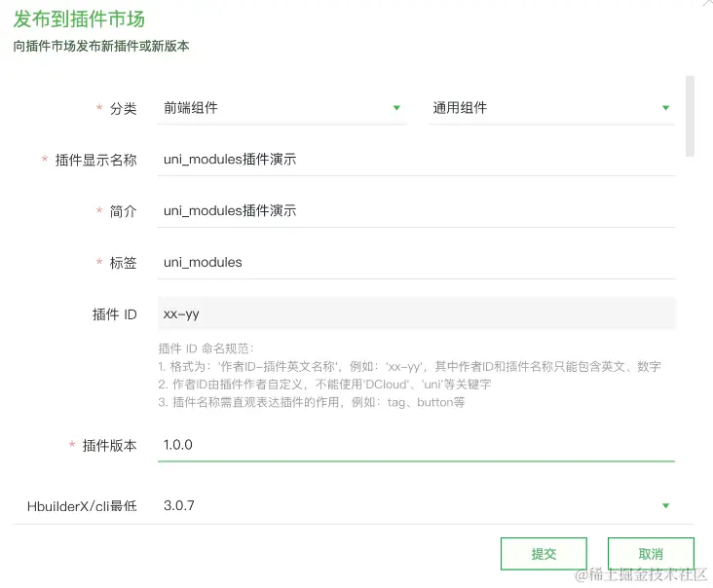
Task: Click the subtitle 向插件市场发布新插件或新版本
Action: [101, 46]
